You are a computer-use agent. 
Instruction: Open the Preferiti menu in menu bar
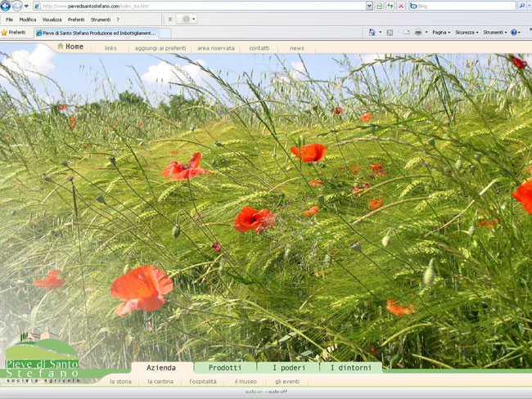click(x=76, y=20)
